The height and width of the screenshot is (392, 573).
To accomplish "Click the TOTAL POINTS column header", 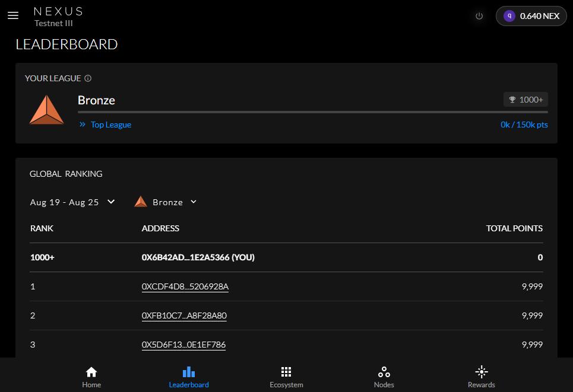I will [514, 228].
